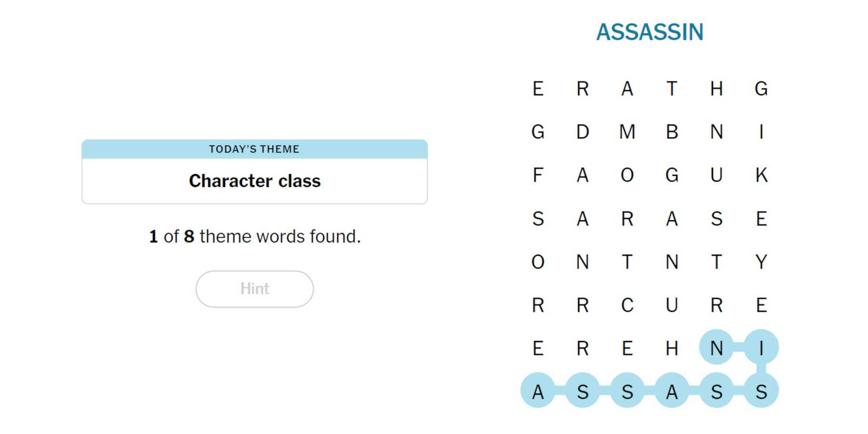Viewport: 868px width, 434px height.
Task: Click the letter H in row ERATHG
Action: [716, 89]
